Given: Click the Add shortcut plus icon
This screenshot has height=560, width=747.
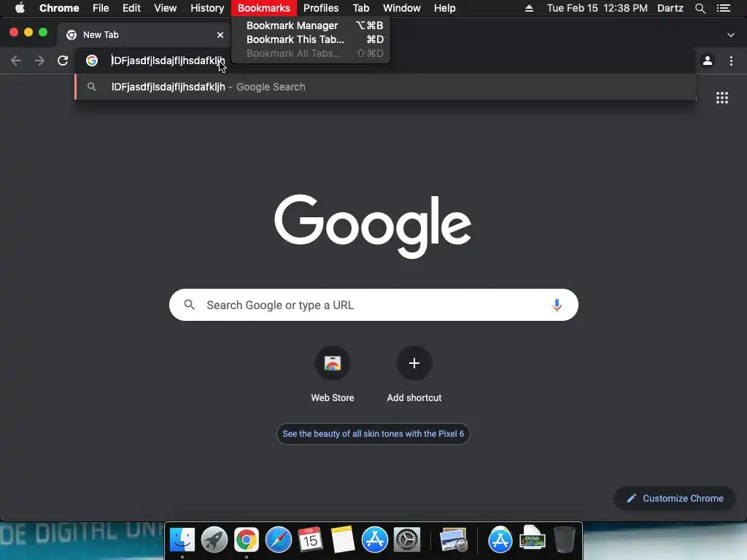Looking at the screenshot, I should tap(414, 363).
